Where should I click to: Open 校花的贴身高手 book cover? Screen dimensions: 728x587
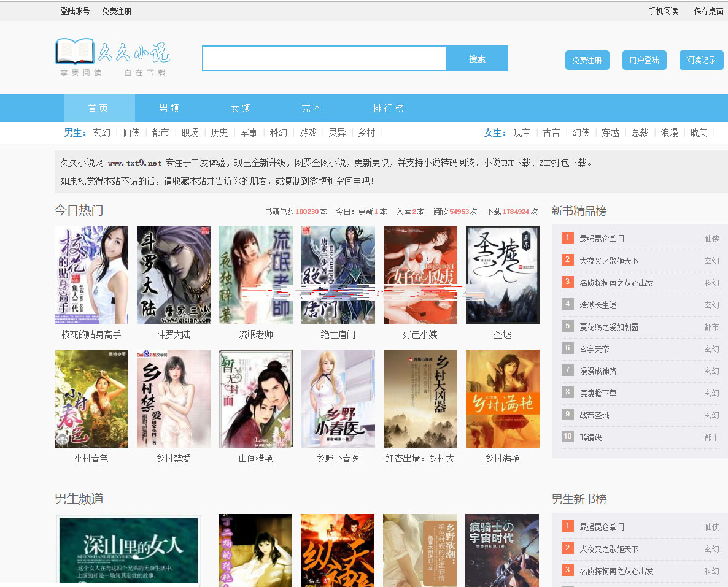click(91, 275)
